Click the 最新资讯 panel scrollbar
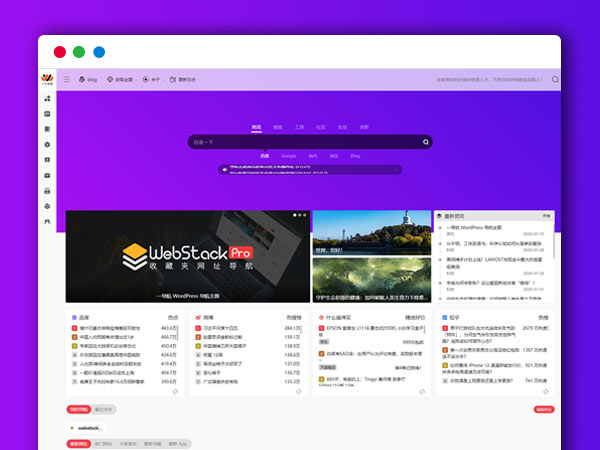600x450 pixels. 554,241
